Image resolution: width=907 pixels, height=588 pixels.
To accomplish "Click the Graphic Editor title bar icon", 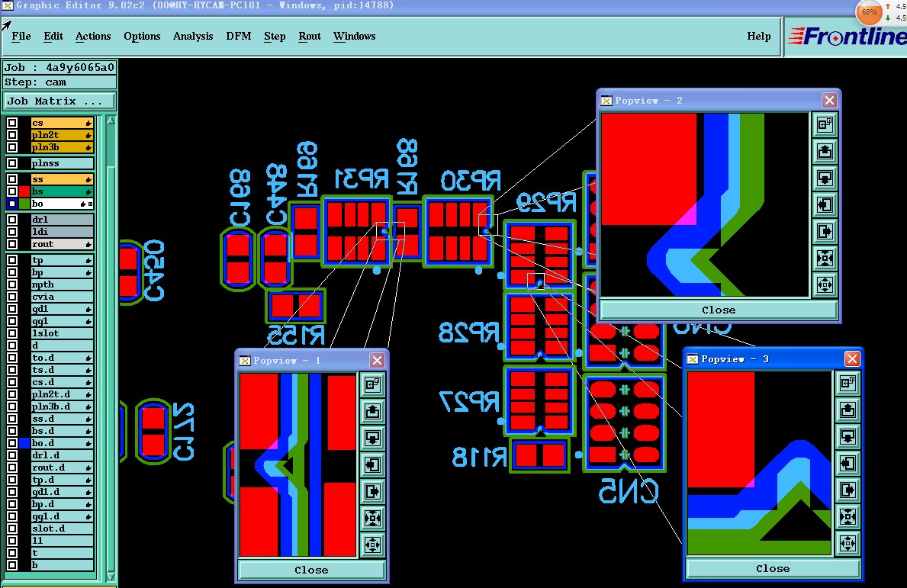I will tap(8, 5).
